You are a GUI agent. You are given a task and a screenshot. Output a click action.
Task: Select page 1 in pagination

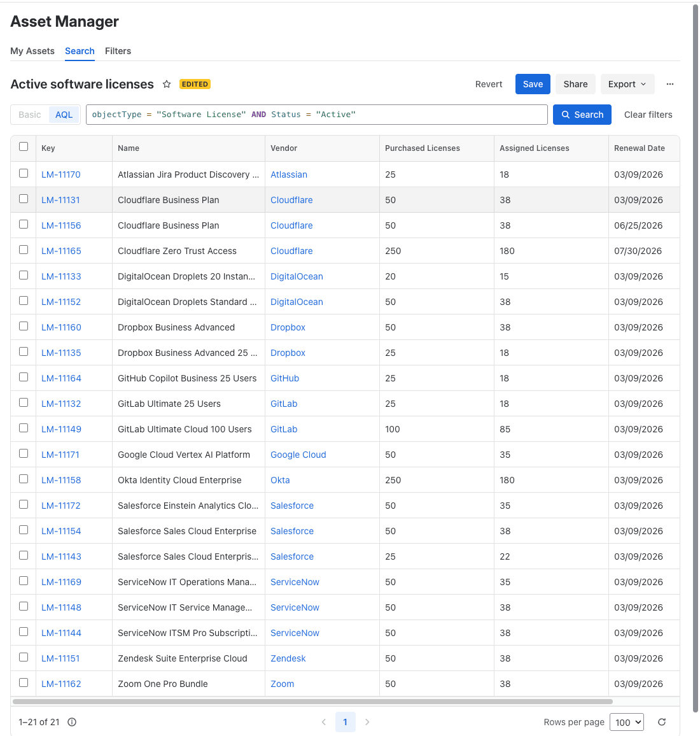pos(346,722)
